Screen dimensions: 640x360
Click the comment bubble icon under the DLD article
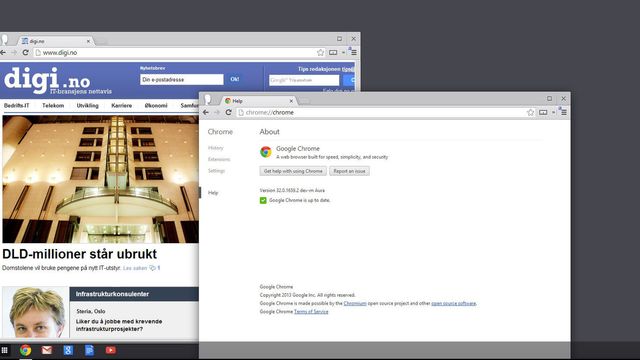[x=152, y=268]
